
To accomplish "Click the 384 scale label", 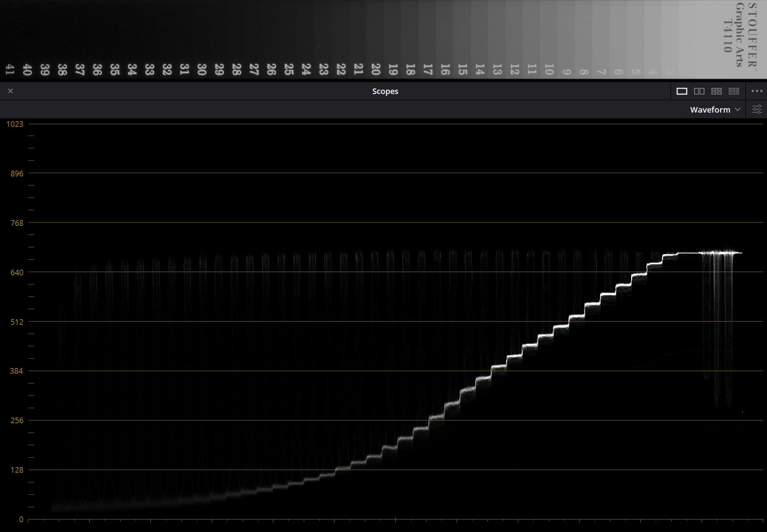I will point(17,371).
